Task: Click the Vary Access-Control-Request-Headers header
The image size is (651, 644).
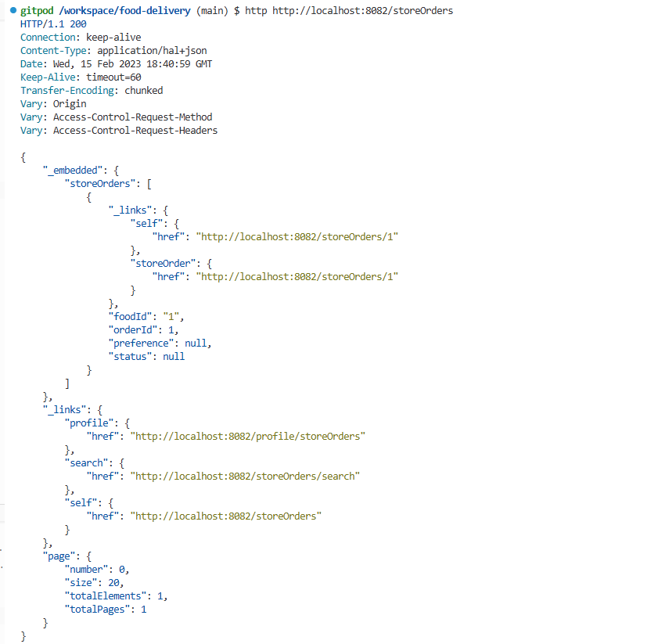Action: click(119, 131)
